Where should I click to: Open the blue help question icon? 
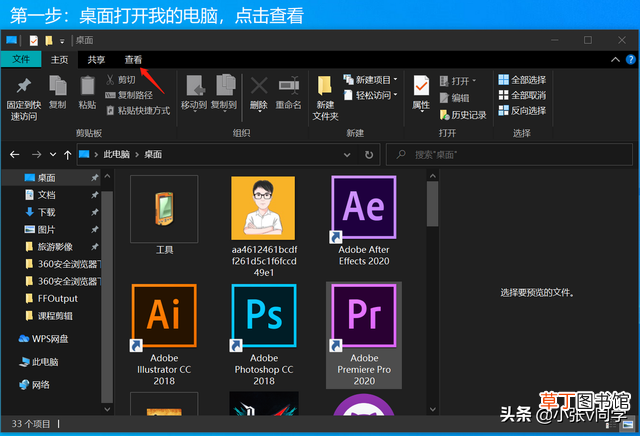click(x=631, y=60)
